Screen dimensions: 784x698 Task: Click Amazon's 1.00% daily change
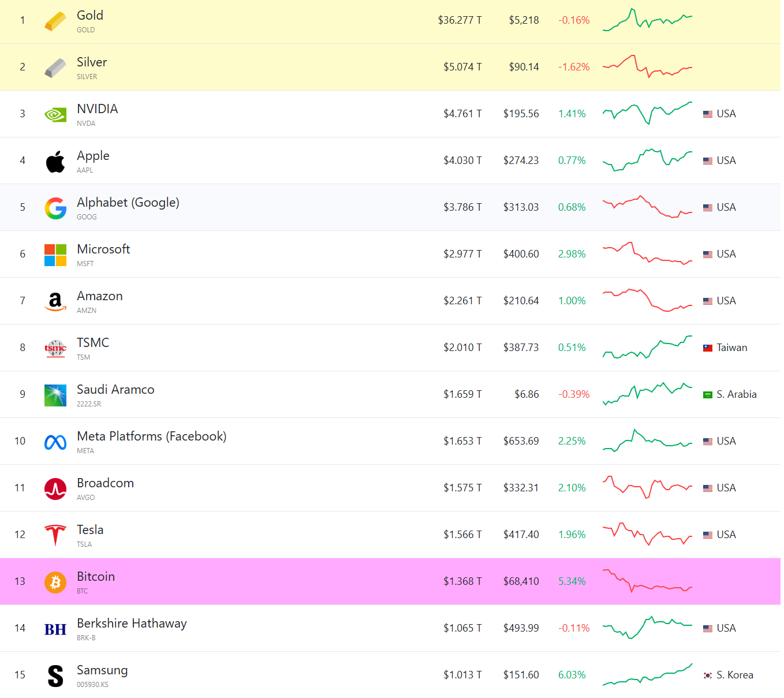(x=572, y=301)
